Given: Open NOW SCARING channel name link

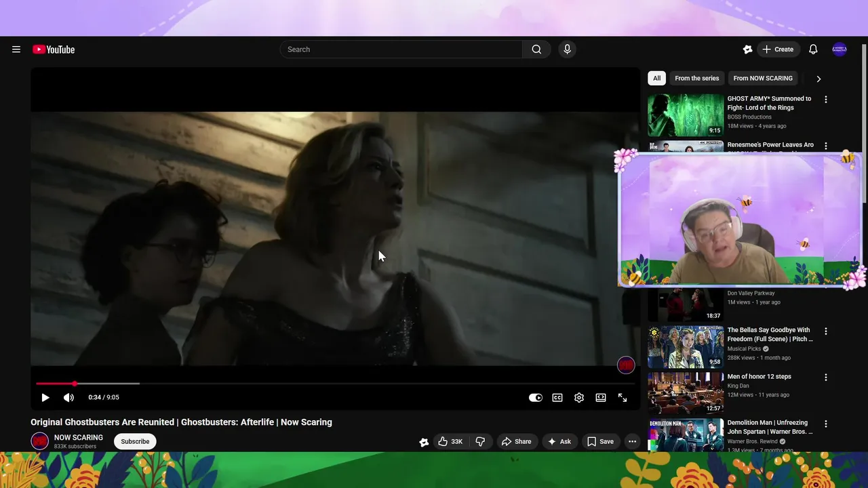Looking at the screenshot, I should click(79, 438).
